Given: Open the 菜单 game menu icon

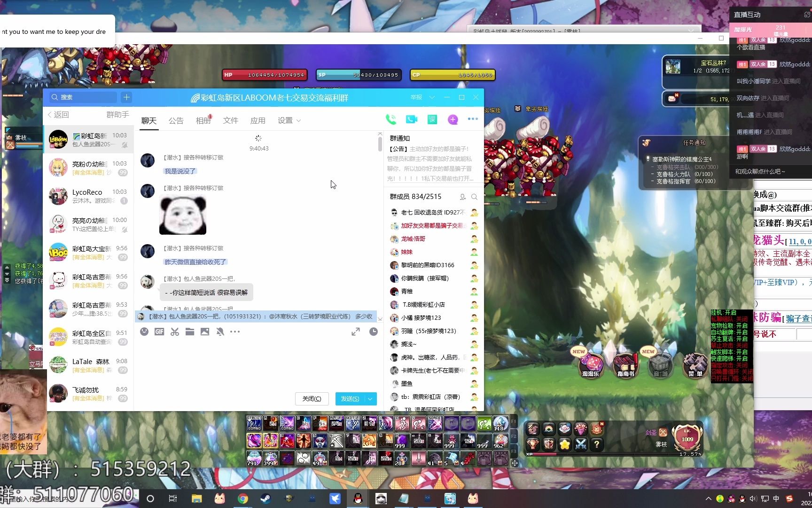Looking at the screenshot, I should click(x=695, y=365).
